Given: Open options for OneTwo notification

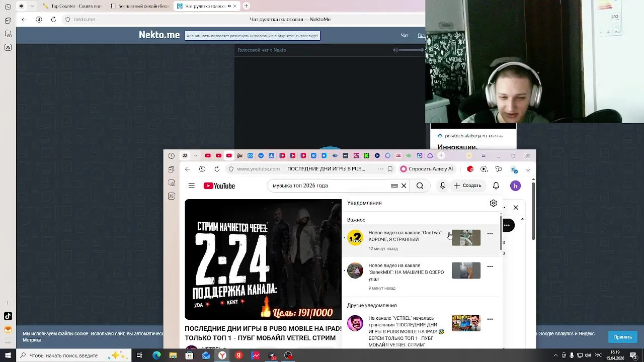Looking at the screenshot, I should 490,234.
